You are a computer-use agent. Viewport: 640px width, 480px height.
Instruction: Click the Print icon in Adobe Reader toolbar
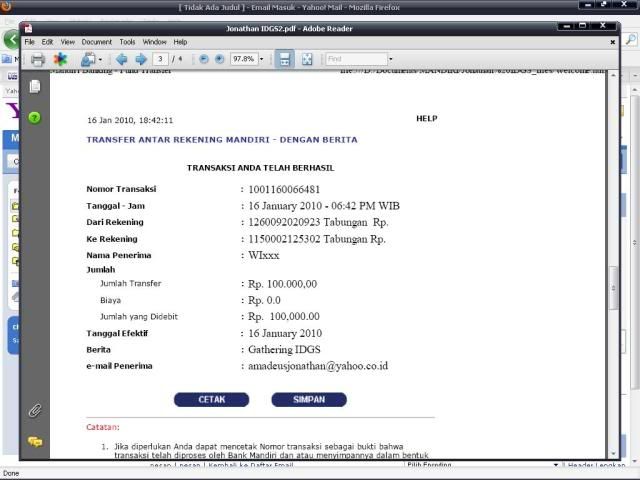(x=38, y=60)
